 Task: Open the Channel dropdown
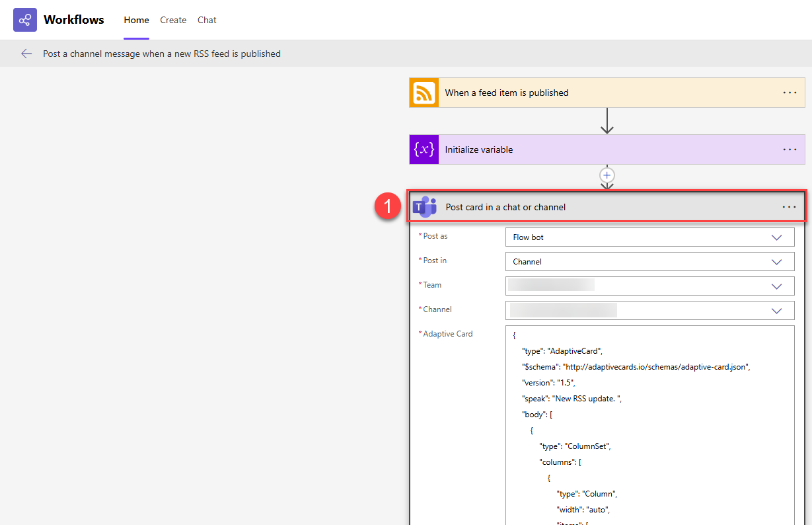[x=776, y=310]
